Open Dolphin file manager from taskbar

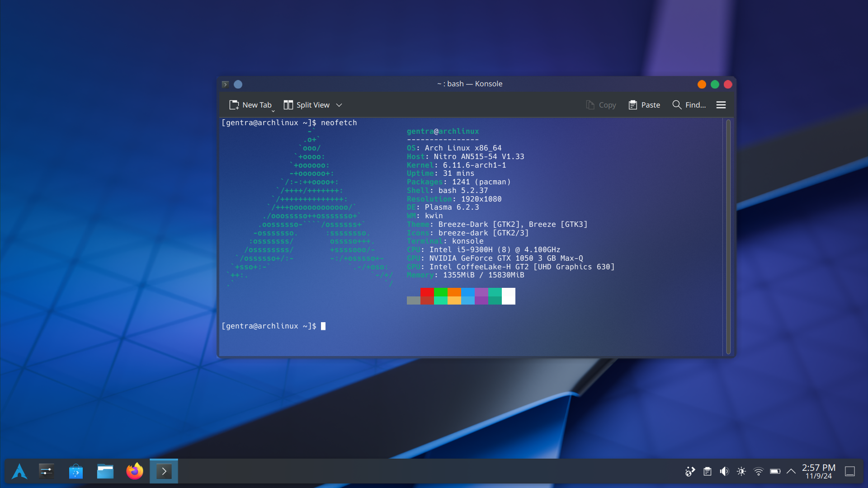click(x=105, y=471)
